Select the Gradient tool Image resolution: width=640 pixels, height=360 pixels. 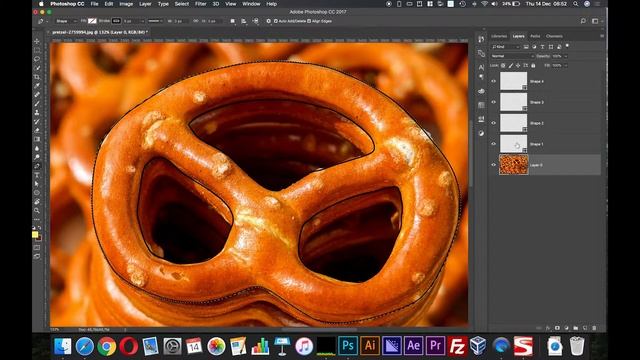37,139
